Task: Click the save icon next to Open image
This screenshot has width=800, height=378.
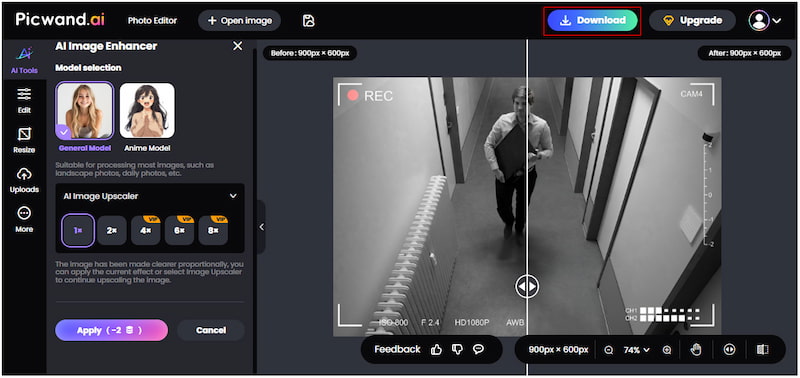Action: coord(308,20)
